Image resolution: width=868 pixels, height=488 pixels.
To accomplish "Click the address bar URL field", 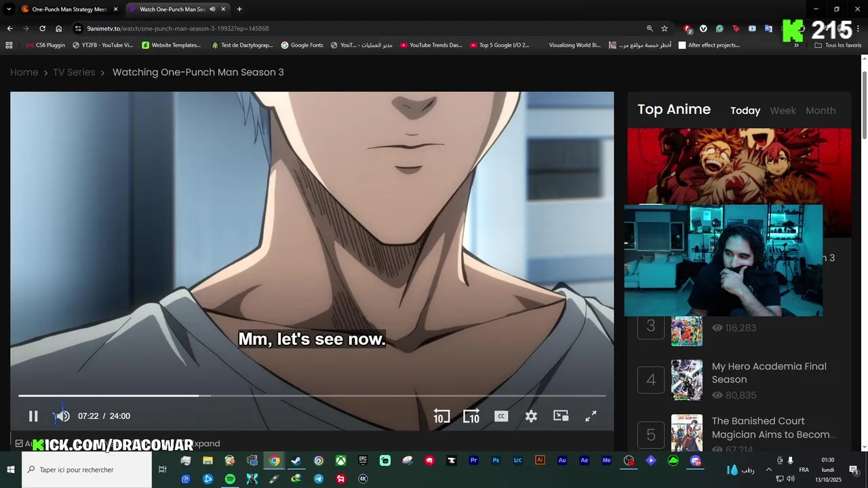I will point(359,28).
